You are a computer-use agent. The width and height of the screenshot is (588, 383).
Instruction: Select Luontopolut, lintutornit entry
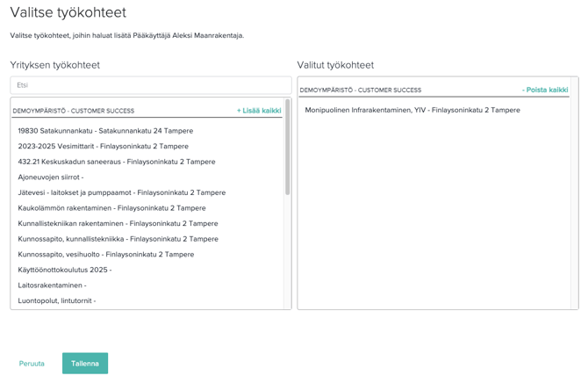click(x=56, y=300)
